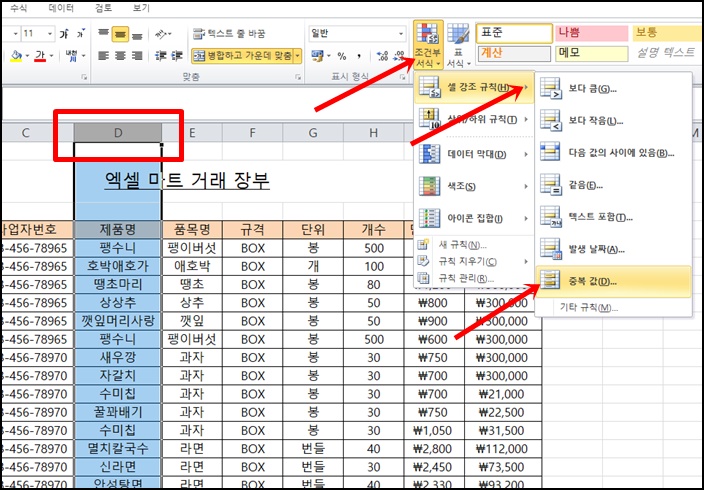Click the cell containing 멸치칼국수
The width and height of the screenshot is (704, 490).
118,449
